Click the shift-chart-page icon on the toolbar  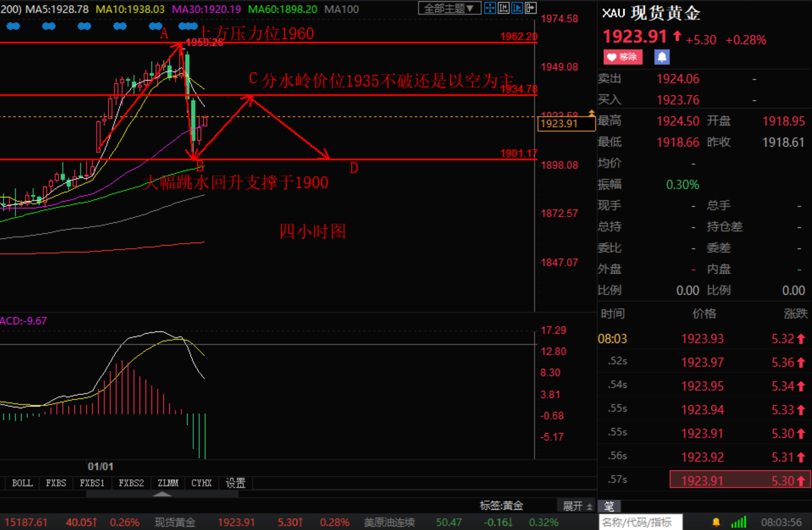pyautogui.click(x=530, y=8)
